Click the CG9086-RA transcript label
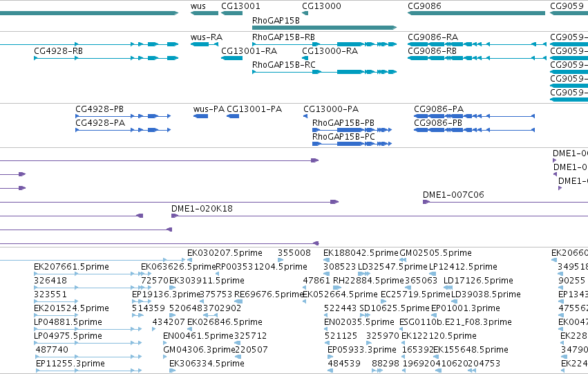Viewport: 588px width, 374px height. pyautogui.click(x=433, y=37)
